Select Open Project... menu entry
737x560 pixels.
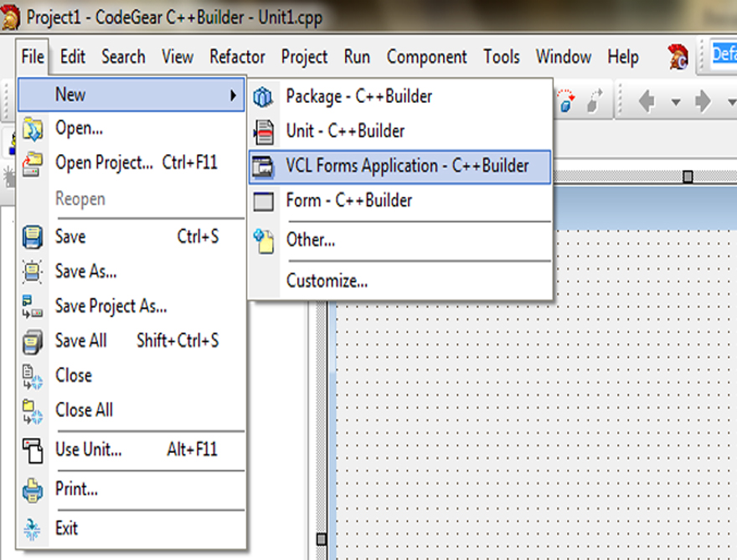click(x=131, y=163)
